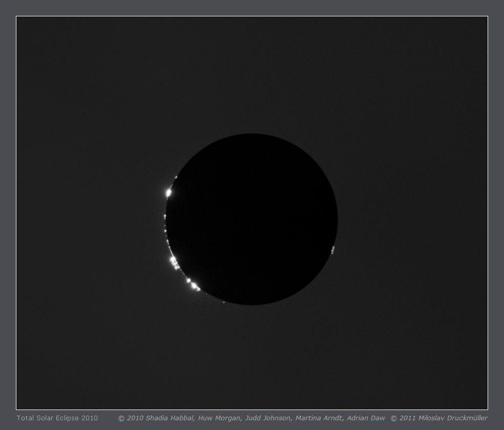Click the bright beads near the disk's bottom-left edge

pos(193,284)
